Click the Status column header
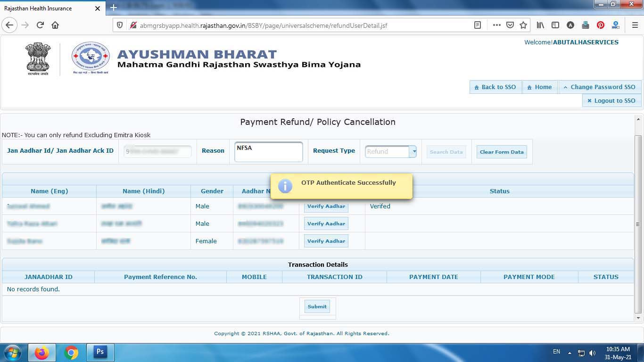The width and height of the screenshot is (644, 362). click(500, 191)
